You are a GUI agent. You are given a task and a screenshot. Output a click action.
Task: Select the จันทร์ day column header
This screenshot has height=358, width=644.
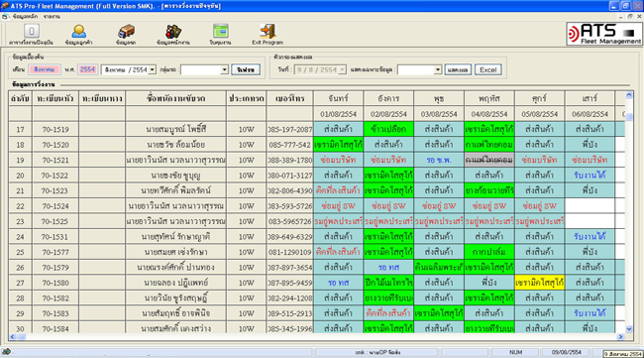click(339, 98)
